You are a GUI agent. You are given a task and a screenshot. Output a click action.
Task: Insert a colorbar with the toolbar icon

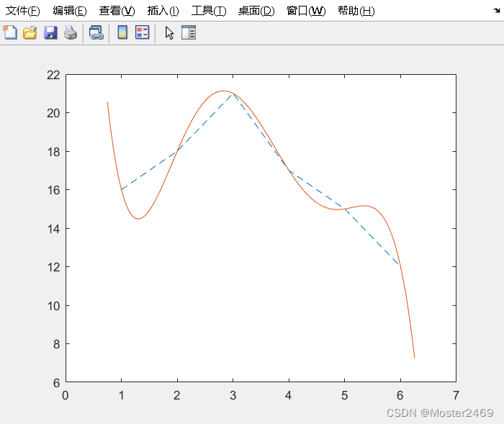[122, 32]
